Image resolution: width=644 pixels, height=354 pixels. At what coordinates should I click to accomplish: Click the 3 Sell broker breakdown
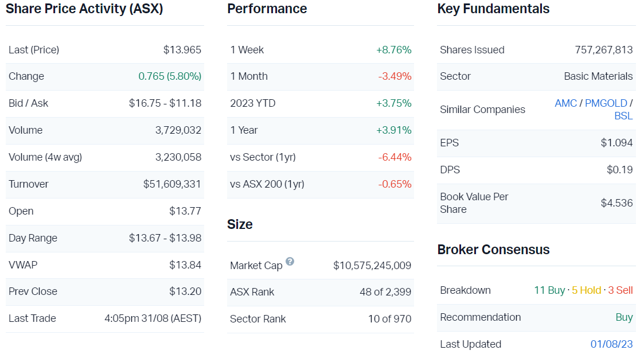[x=620, y=290]
